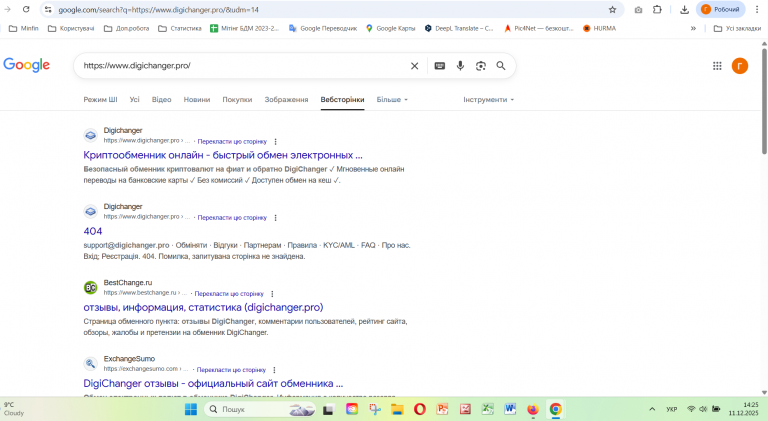Open the BestChange отзывы, информация result

coord(203,307)
